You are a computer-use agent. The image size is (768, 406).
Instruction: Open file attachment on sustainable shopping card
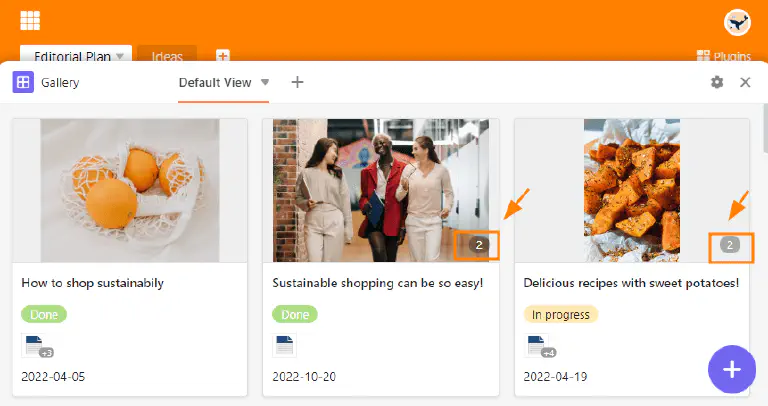[x=284, y=345]
